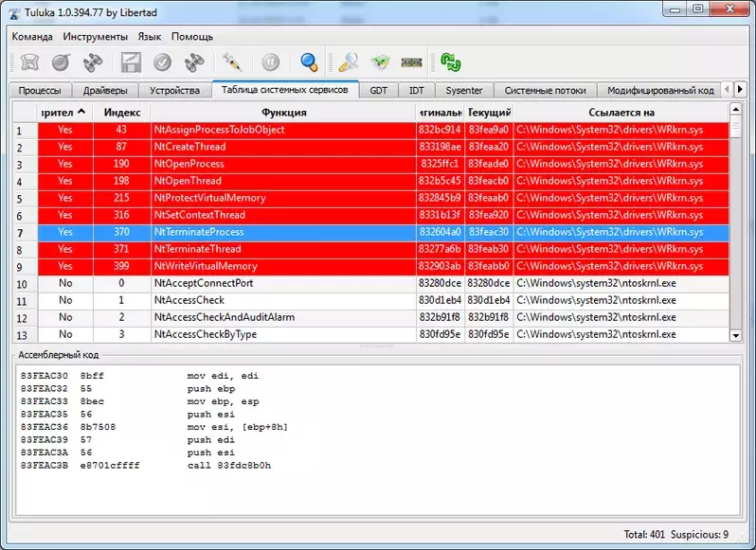Image resolution: width=756 pixels, height=550 pixels.
Task: Sort by the Индекс column header
Action: [x=122, y=113]
